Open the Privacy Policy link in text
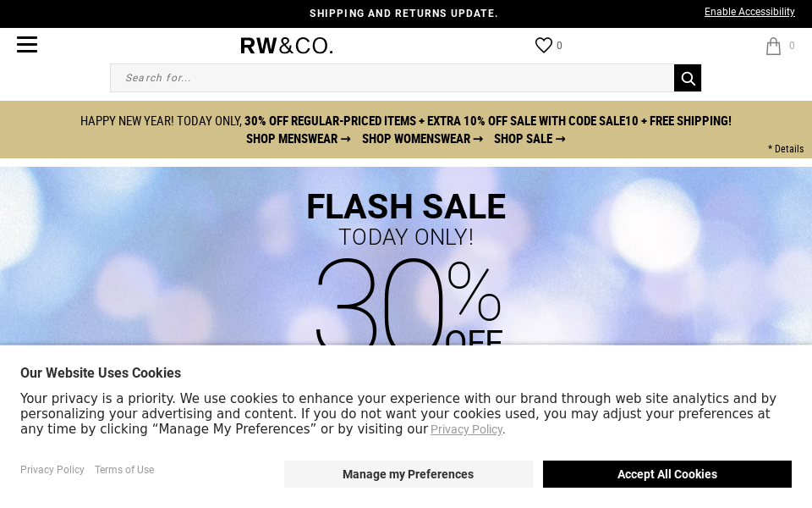 (467, 429)
